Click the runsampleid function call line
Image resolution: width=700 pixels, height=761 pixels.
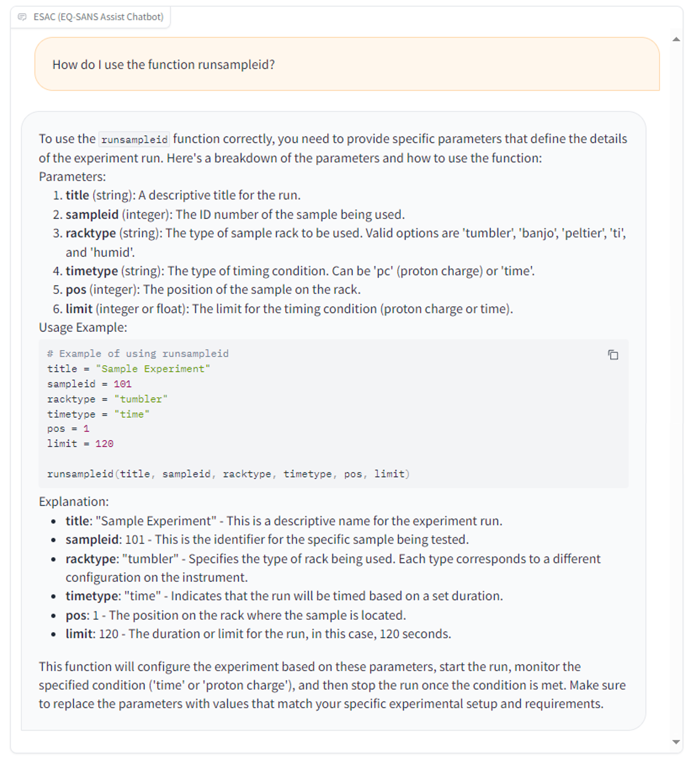[228, 474]
